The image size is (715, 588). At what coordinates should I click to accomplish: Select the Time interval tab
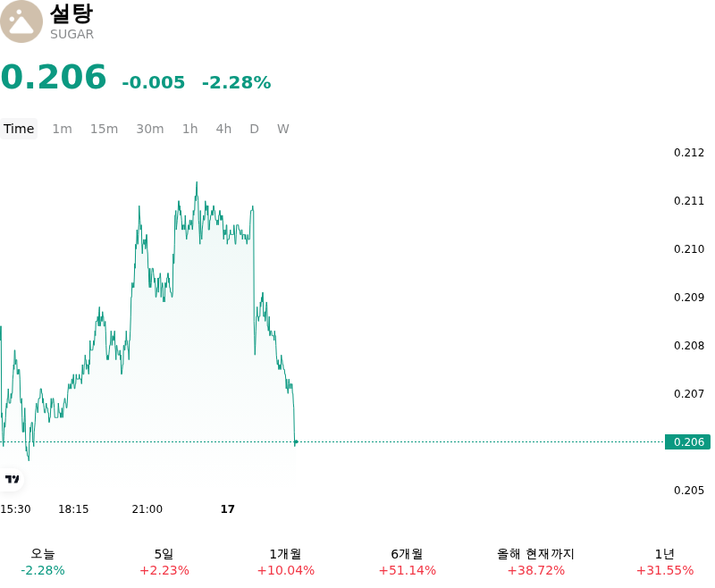[19, 129]
